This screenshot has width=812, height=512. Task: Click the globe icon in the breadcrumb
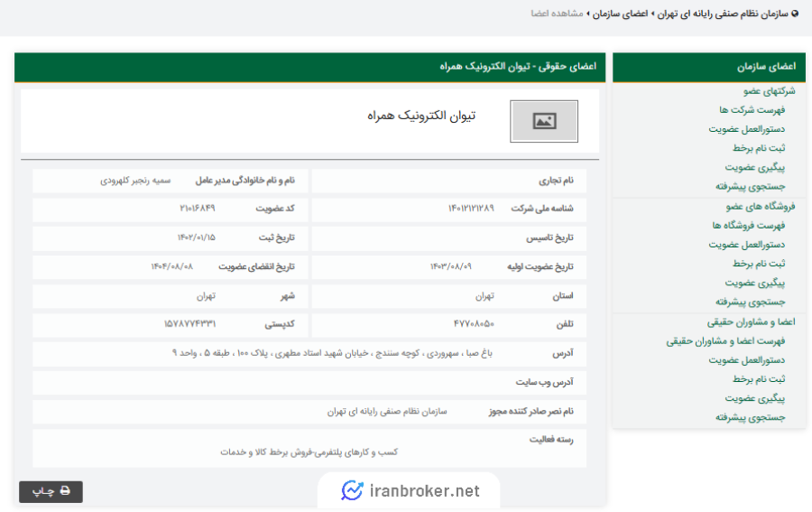(796, 14)
